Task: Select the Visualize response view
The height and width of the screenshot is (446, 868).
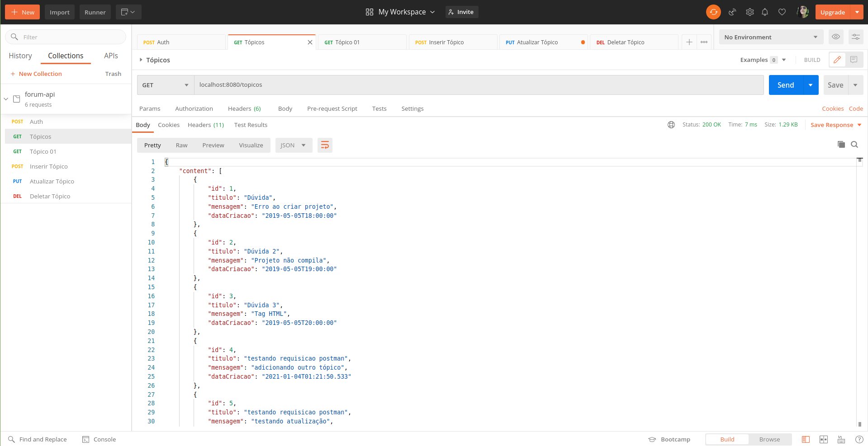Action: pyautogui.click(x=251, y=145)
